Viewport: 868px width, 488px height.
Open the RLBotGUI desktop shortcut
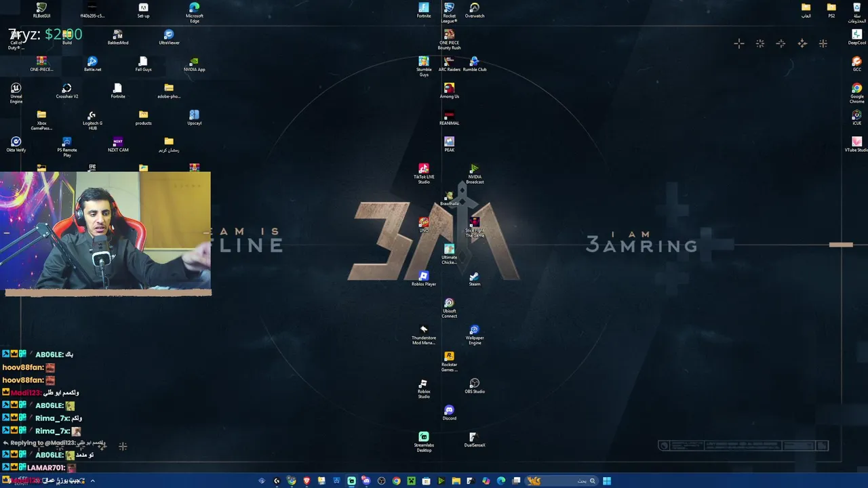click(x=41, y=10)
